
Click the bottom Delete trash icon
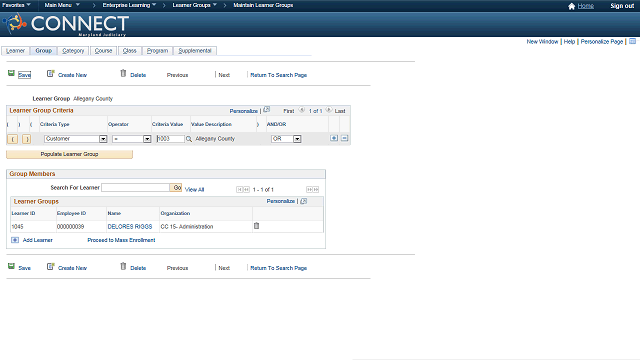pos(123,267)
